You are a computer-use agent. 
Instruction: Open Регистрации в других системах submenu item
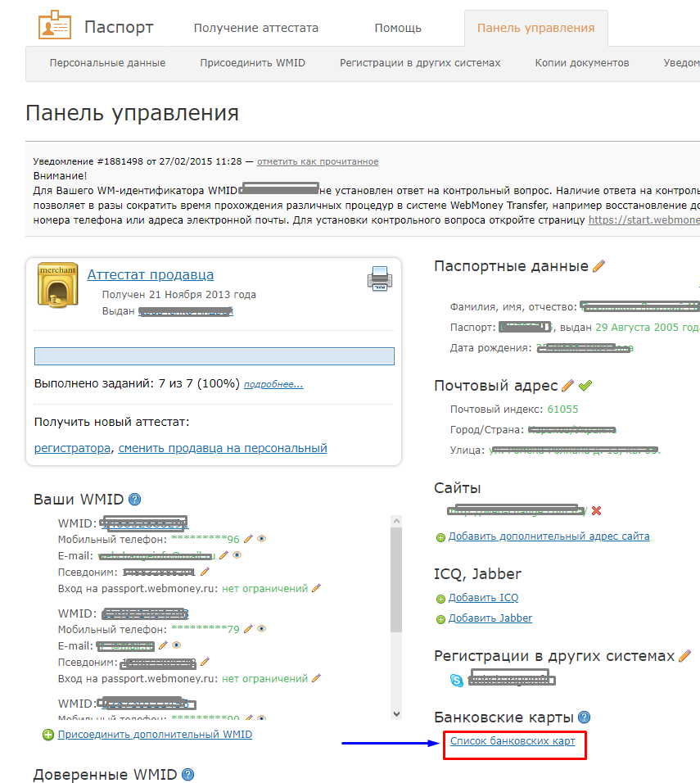420,63
